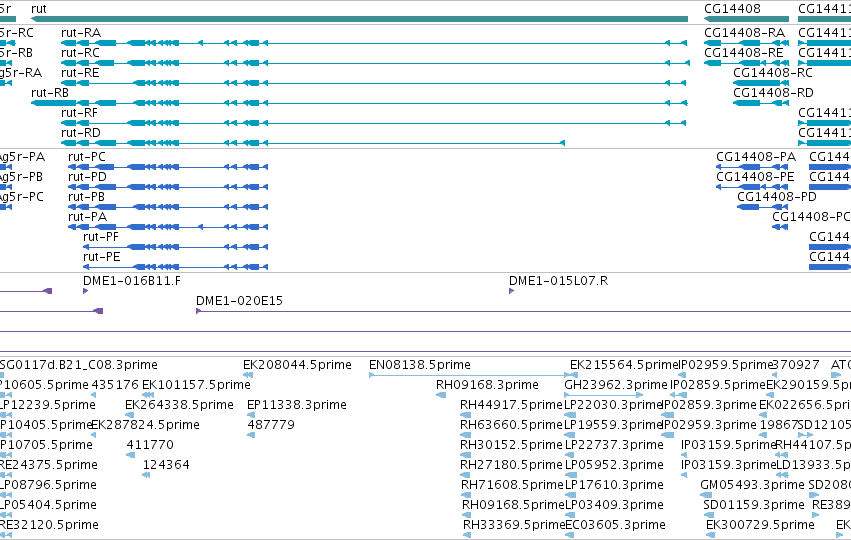Click EST RH63660.5prime
This screenshot has width=851, height=540.
pyautogui.click(x=511, y=425)
